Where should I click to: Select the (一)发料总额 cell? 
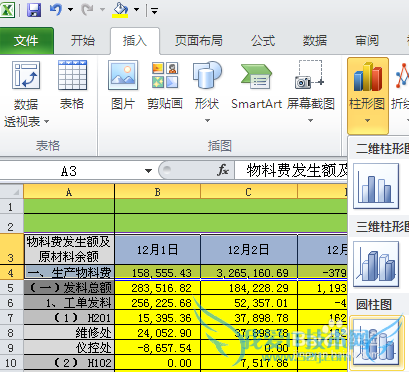click(x=69, y=288)
